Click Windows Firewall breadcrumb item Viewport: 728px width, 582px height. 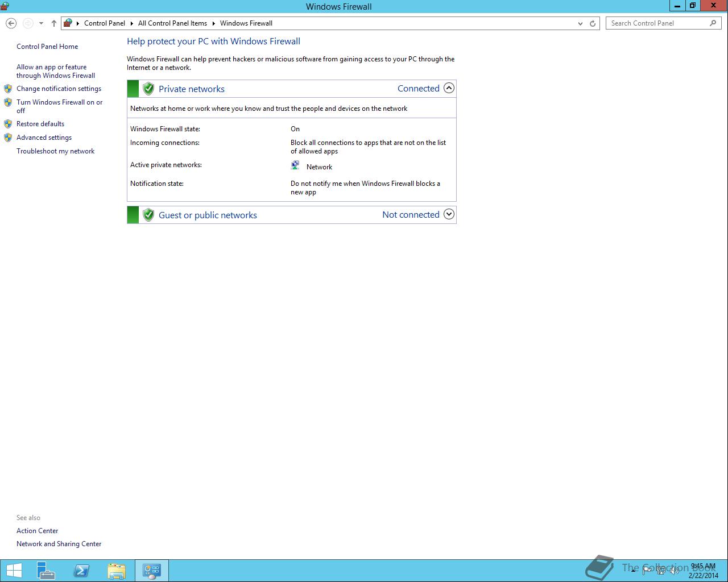tap(246, 23)
